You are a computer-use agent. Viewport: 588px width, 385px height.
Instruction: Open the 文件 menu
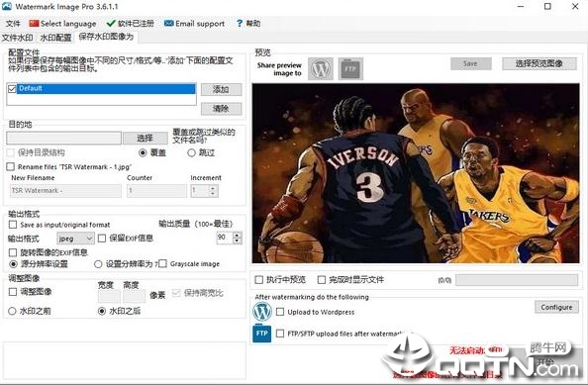[13, 24]
